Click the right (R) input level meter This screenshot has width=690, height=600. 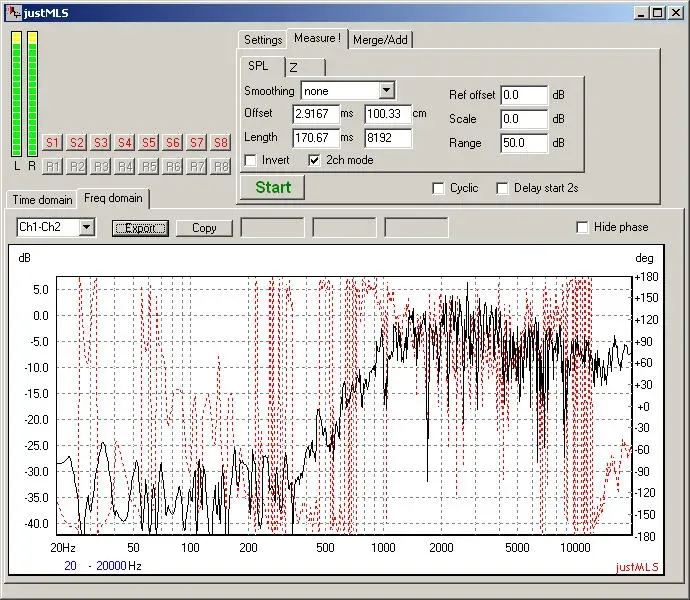click(x=32, y=94)
